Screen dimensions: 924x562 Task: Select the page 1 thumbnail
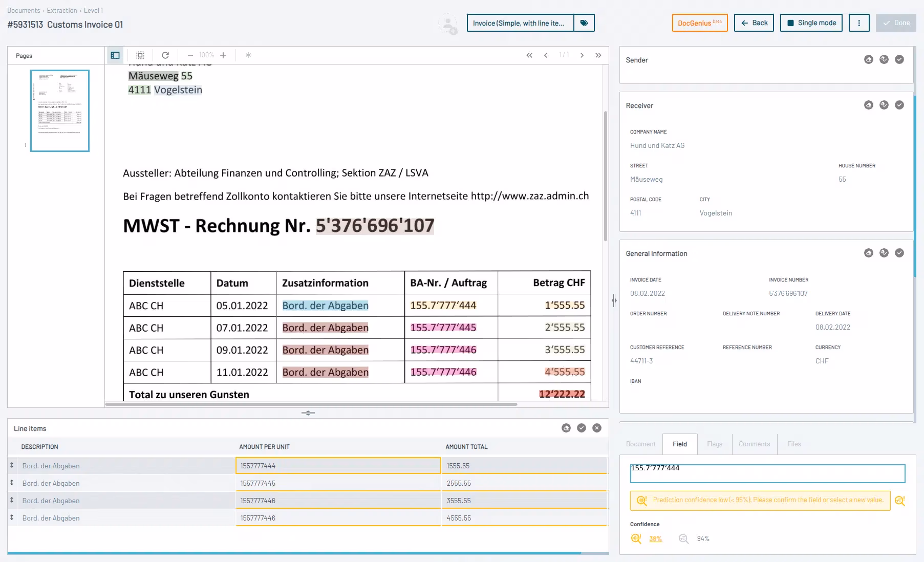click(60, 111)
